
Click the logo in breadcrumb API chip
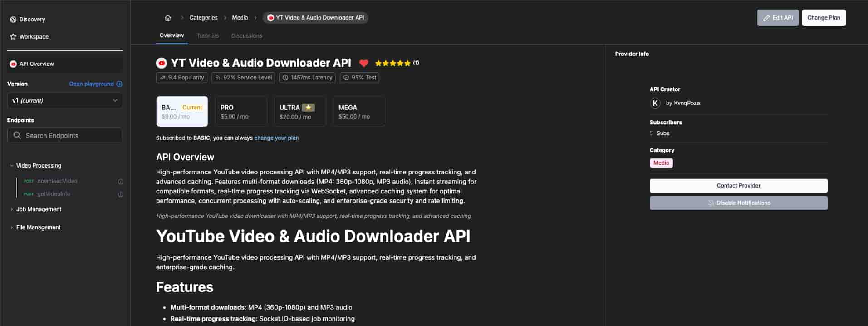271,18
